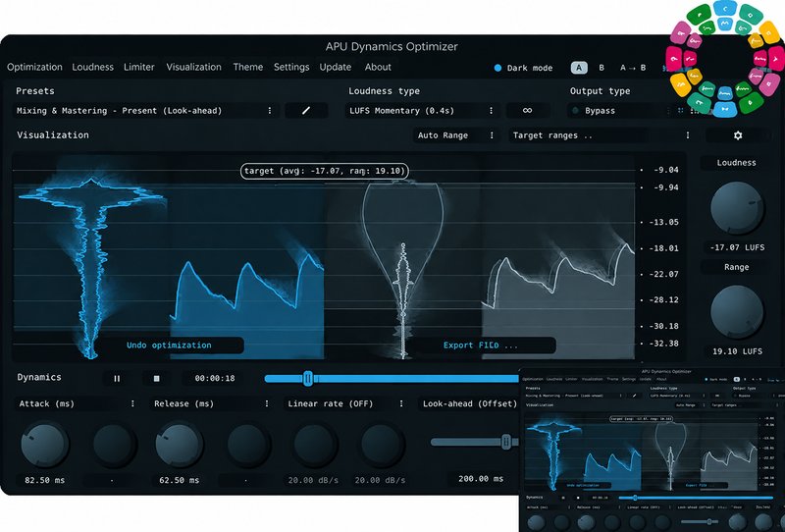785x532 pixels.
Task: Click the 62.50 ms release value
Action: [x=180, y=480]
